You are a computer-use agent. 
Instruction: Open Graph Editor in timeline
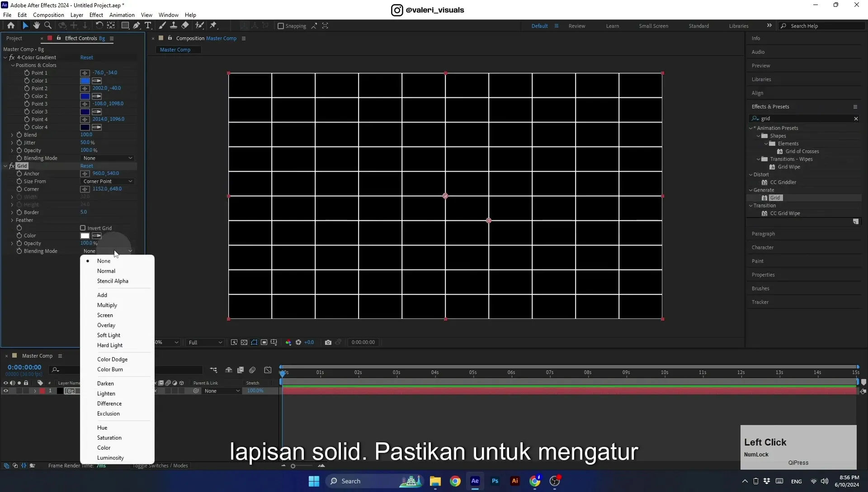(x=268, y=370)
